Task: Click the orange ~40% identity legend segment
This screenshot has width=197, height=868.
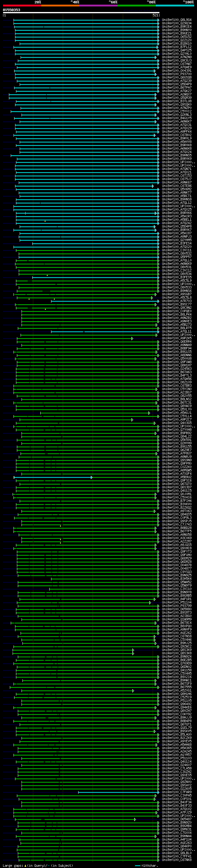Action: click(x=60, y=6)
